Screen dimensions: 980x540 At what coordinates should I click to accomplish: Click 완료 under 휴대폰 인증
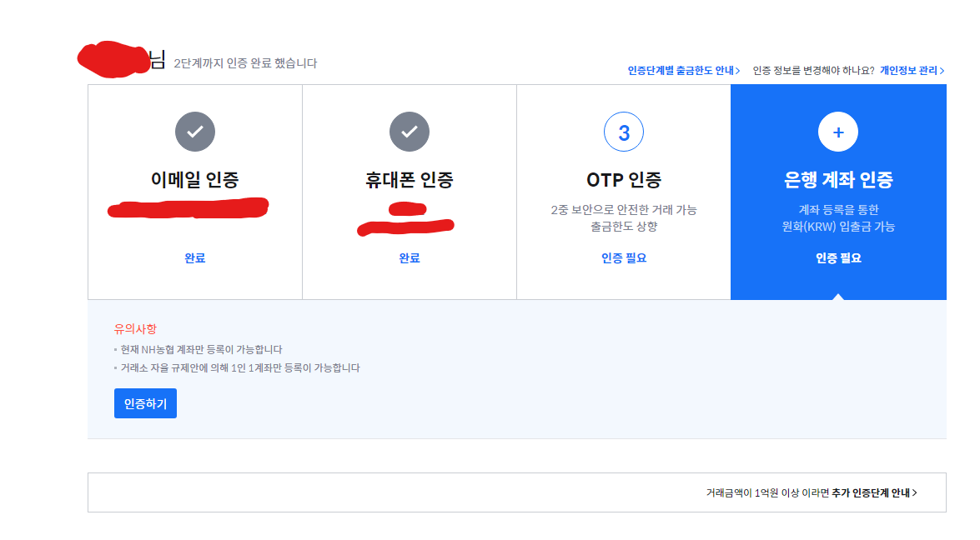[x=410, y=257]
